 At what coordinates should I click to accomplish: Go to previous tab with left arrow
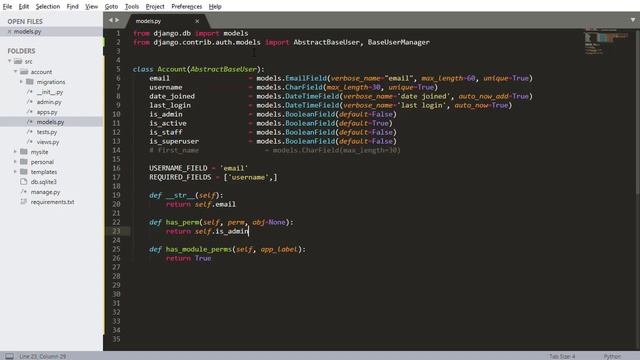point(110,20)
